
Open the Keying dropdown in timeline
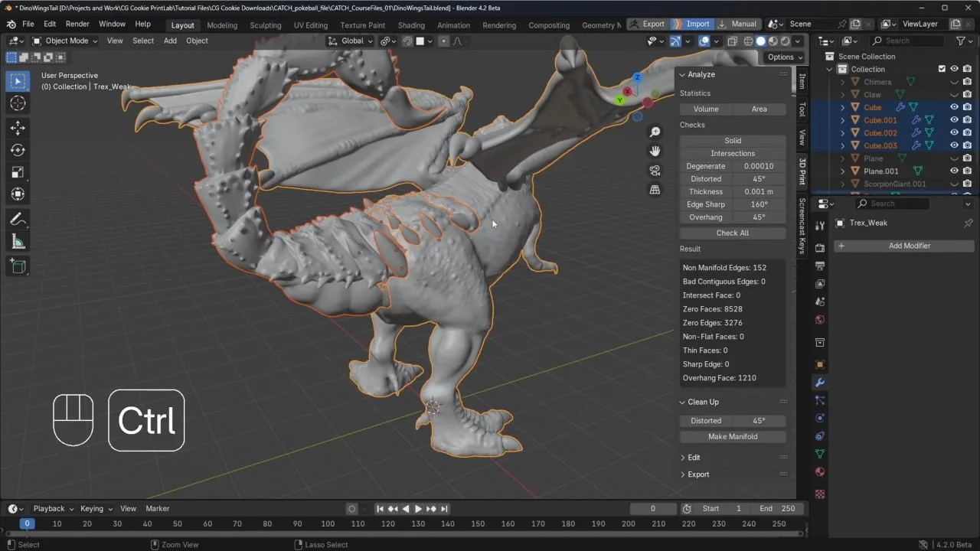tap(96, 508)
